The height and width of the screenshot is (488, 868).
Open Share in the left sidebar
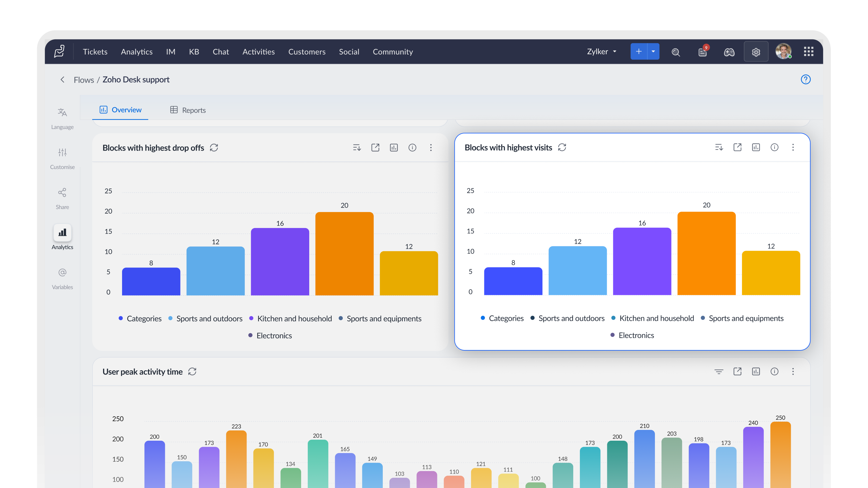point(62,199)
